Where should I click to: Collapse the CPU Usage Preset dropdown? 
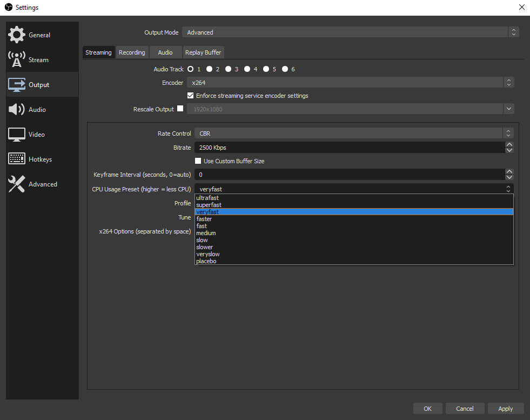(354, 189)
